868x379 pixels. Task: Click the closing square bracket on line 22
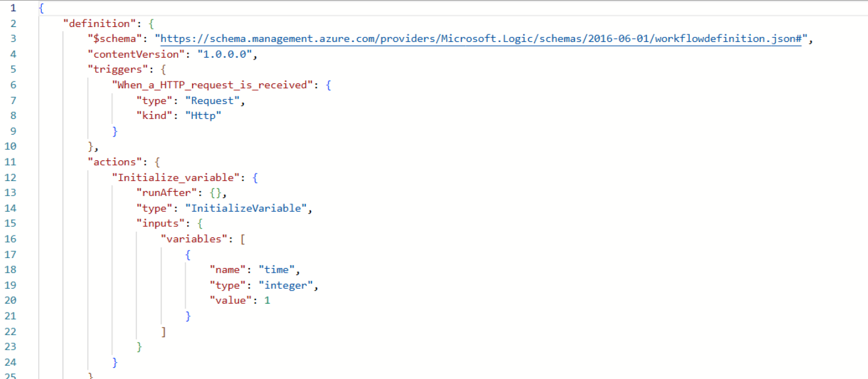click(164, 331)
